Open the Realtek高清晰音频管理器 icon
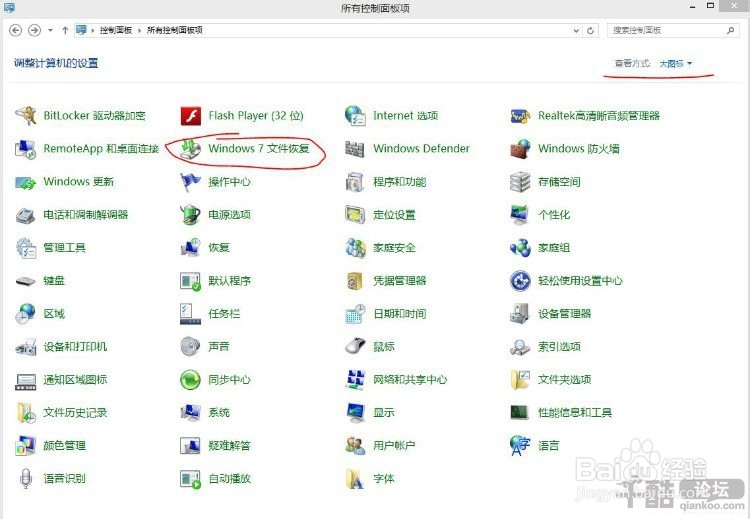750x519 pixels. [x=520, y=116]
